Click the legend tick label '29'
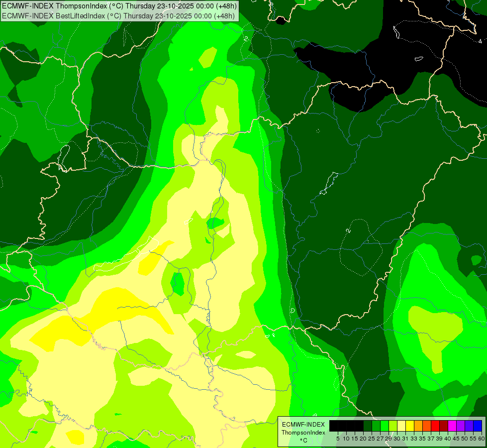This screenshot has width=487, height=448. (x=389, y=439)
